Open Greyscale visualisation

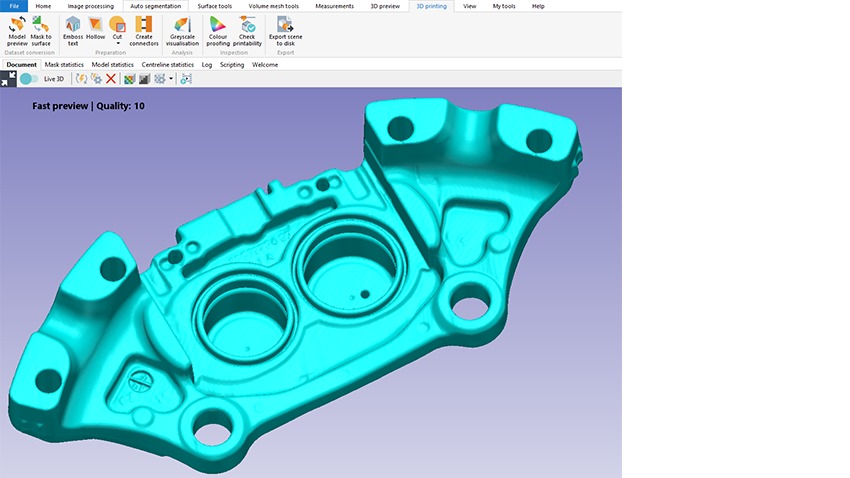point(182,30)
